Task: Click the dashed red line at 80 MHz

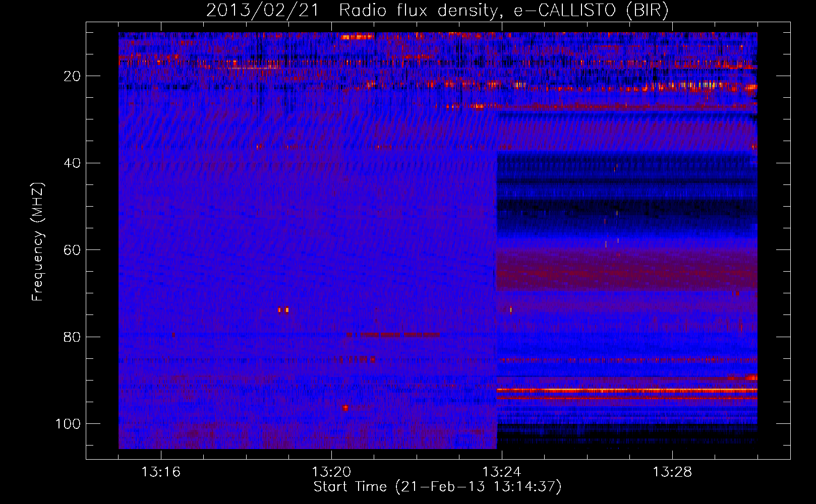Action: (x=393, y=335)
